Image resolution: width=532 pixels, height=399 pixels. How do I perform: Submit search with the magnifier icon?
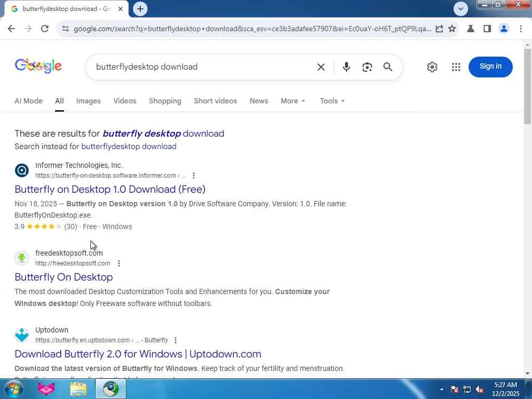click(388, 67)
